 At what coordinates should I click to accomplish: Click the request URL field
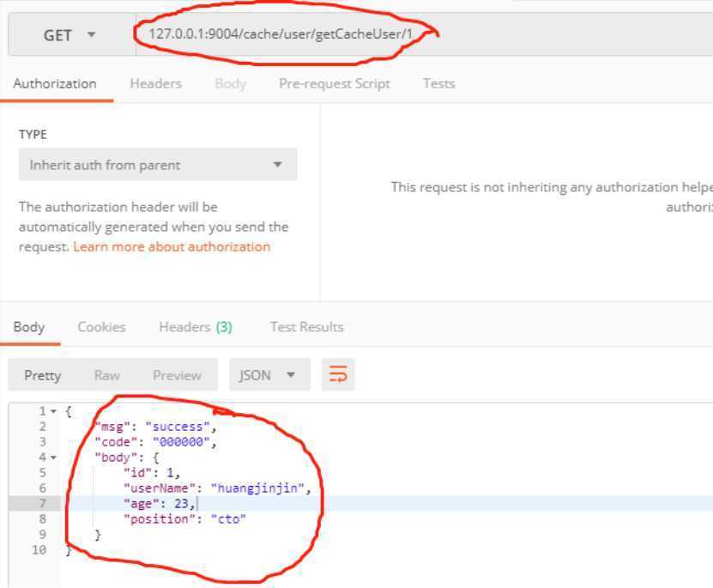click(424, 34)
